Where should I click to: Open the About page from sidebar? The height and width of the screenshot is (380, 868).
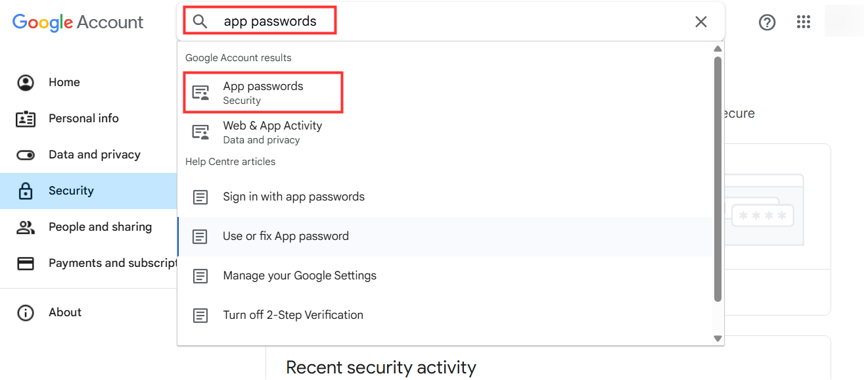tap(64, 313)
